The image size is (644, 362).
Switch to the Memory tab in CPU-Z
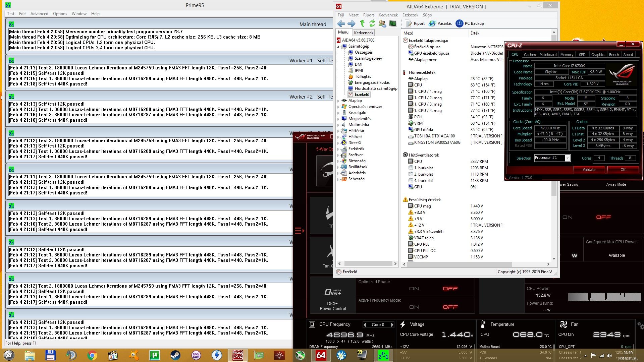point(567,55)
